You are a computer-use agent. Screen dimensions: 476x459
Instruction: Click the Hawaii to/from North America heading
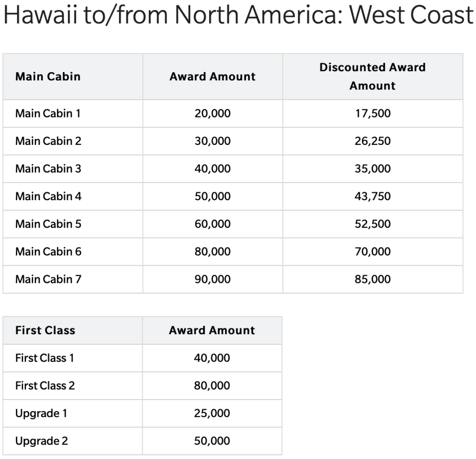[x=238, y=15]
